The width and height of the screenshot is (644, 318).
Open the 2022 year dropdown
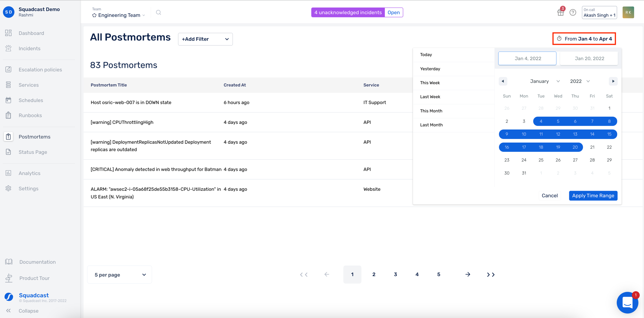pos(580,81)
